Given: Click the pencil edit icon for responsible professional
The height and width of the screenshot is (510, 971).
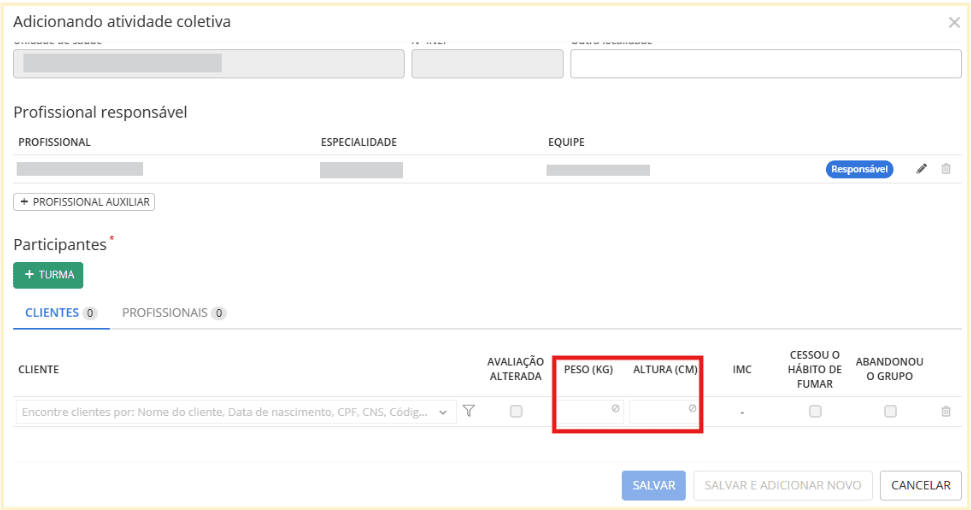Looking at the screenshot, I should [x=922, y=169].
